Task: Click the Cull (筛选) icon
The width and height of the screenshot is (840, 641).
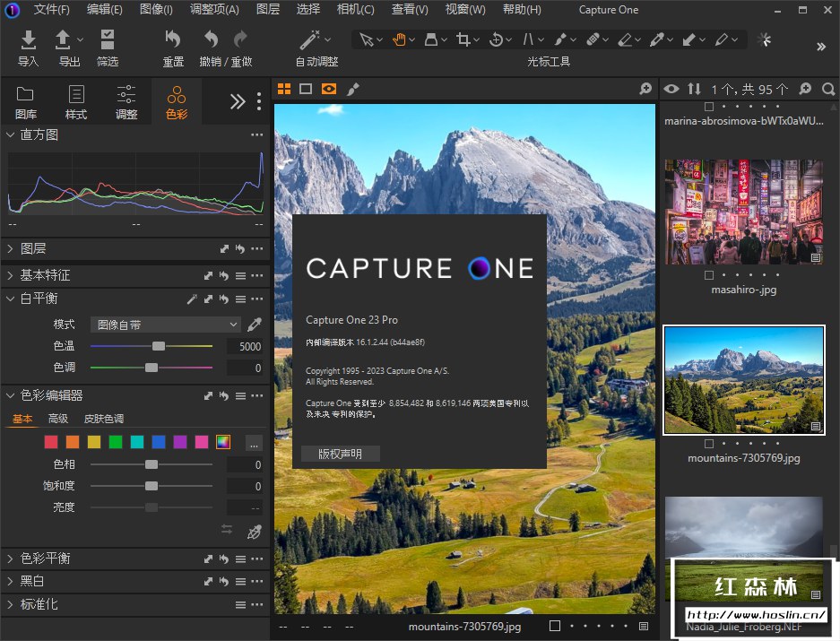Action: coord(108,40)
